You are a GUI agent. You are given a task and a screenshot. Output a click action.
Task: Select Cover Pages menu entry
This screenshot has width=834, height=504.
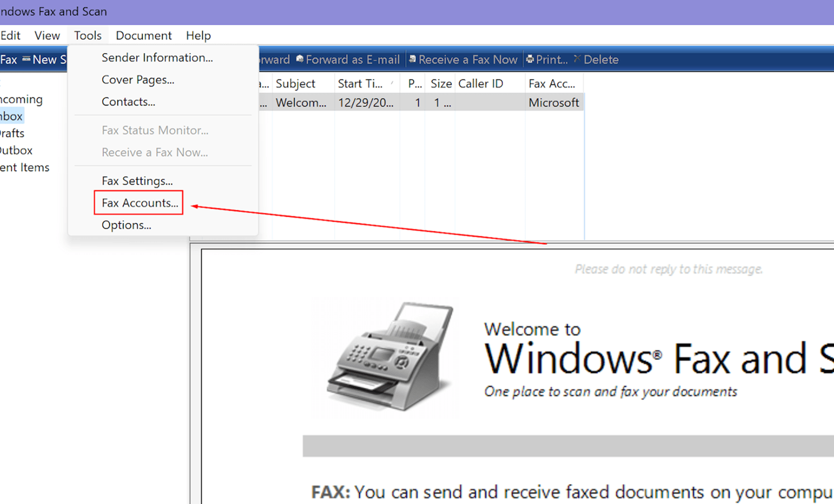tap(138, 80)
